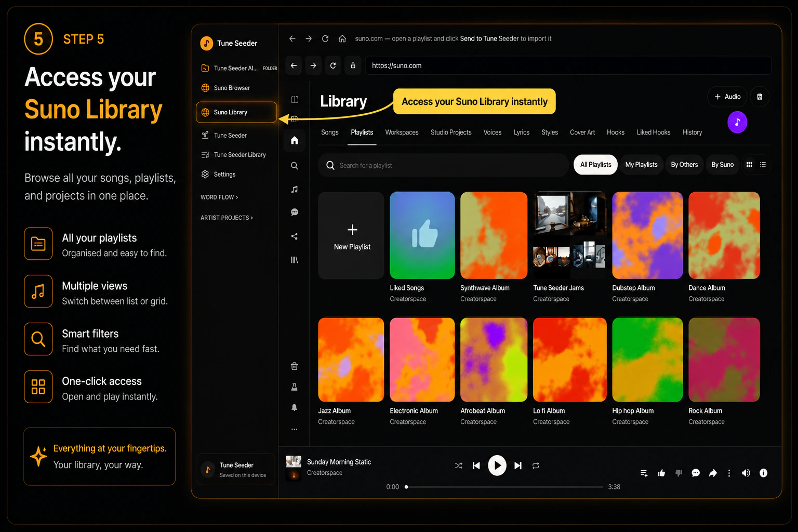Click the Search for a playlist field
The image size is (798, 532).
click(x=444, y=165)
